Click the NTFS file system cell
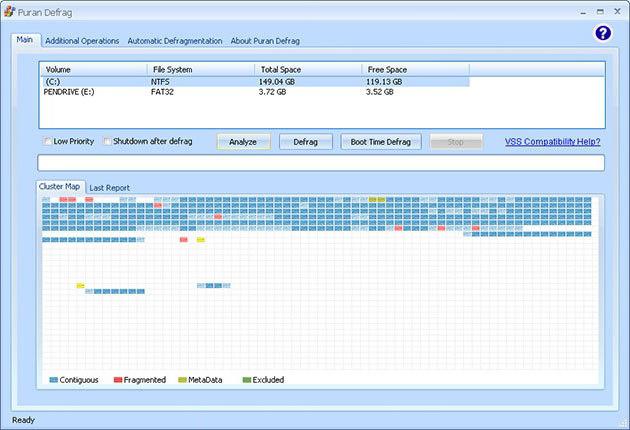The image size is (630, 430). click(160, 82)
